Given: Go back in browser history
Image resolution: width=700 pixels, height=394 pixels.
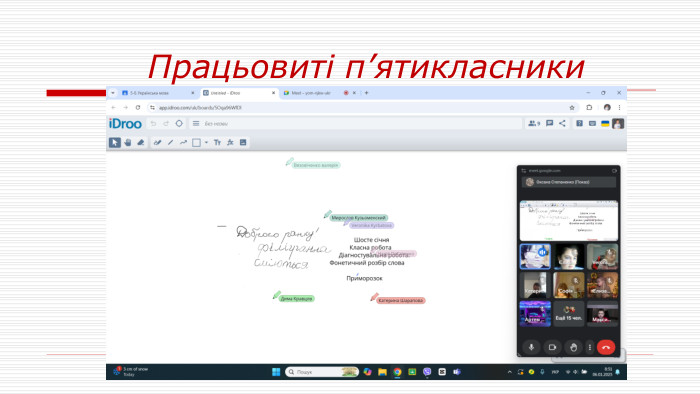Looking at the screenshot, I should click(x=113, y=108).
